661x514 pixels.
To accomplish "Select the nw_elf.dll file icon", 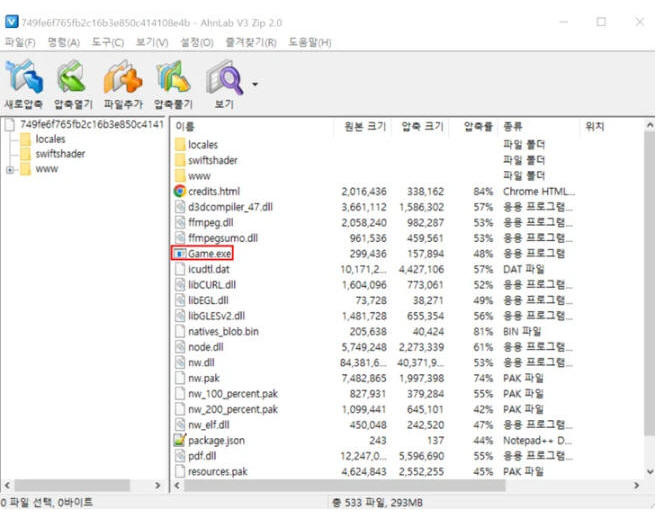I will pyautogui.click(x=180, y=425).
